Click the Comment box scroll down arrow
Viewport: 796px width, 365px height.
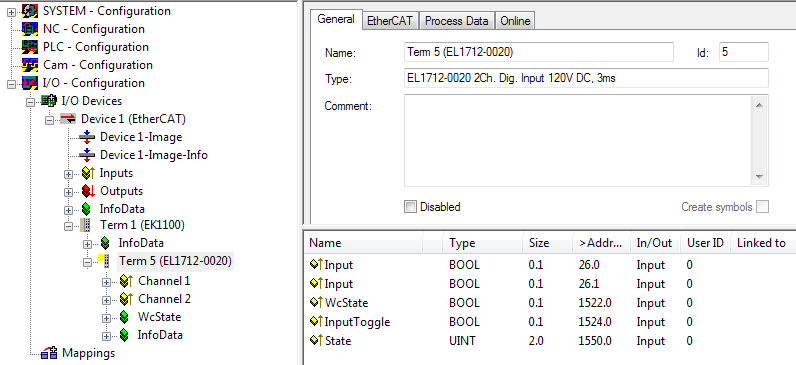tap(759, 177)
